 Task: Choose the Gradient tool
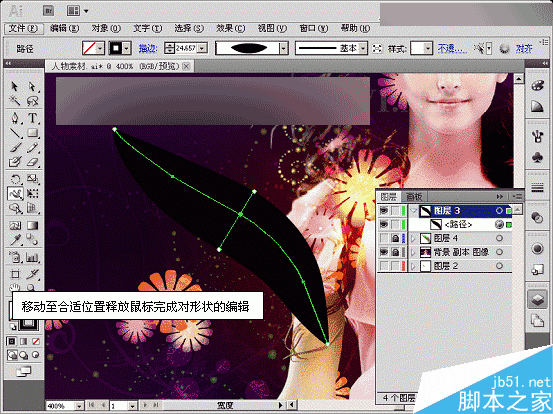(32, 225)
